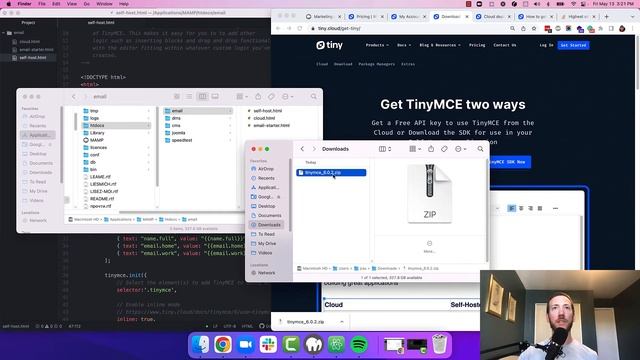Image resolution: width=640 pixels, height=360 pixels.
Task: Open Documents in the Downloads window sidebar
Action: click(269, 216)
